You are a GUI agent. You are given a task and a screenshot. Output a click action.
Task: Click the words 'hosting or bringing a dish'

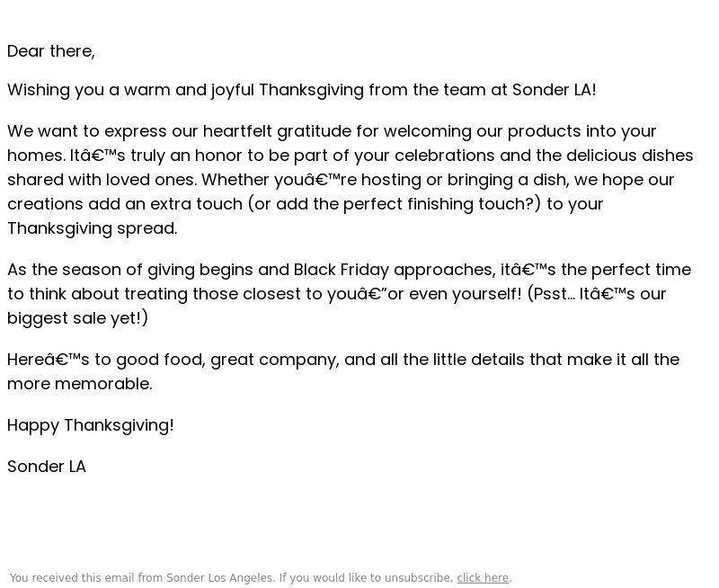click(x=465, y=180)
